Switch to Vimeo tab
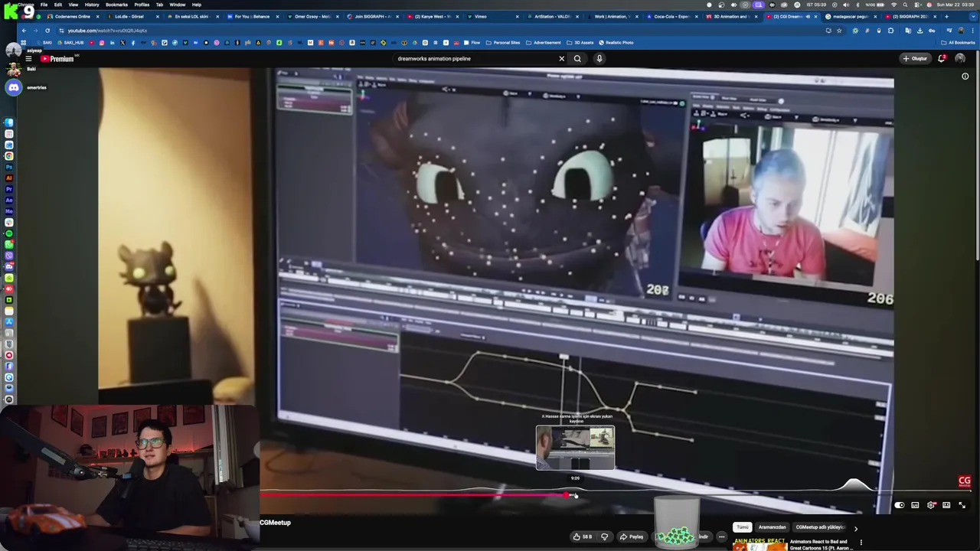This screenshot has width=980, height=551. point(492,16)
